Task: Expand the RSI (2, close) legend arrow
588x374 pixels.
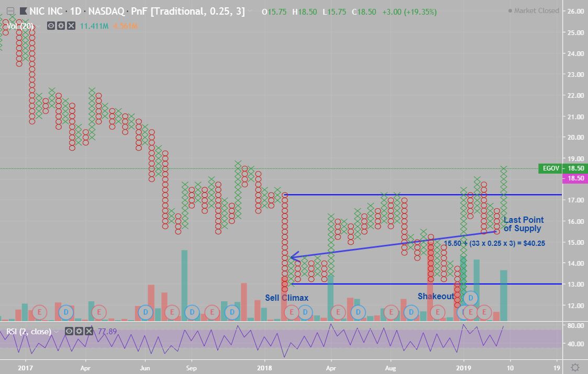Action: click(x=56, y=331)
